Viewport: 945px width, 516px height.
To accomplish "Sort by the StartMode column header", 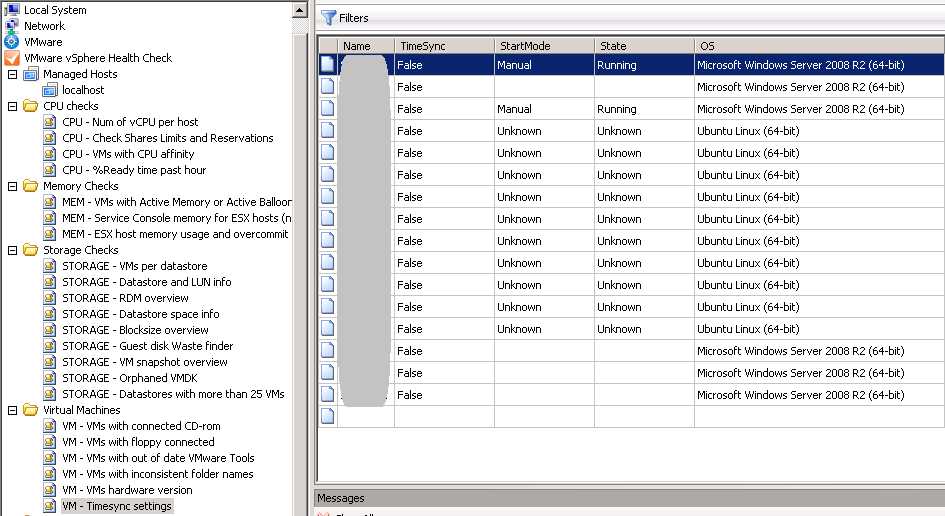I will [x=543, y=46].
